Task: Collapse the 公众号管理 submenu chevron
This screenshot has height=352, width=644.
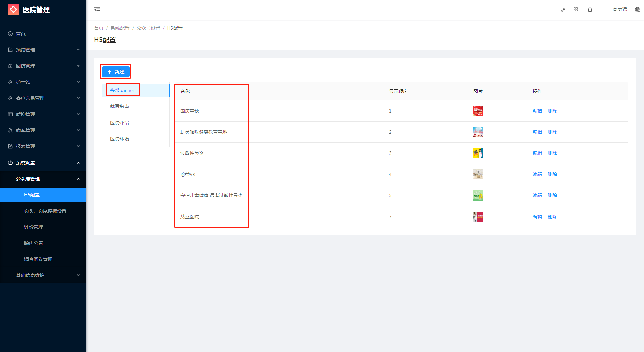Action: point(78,179)
